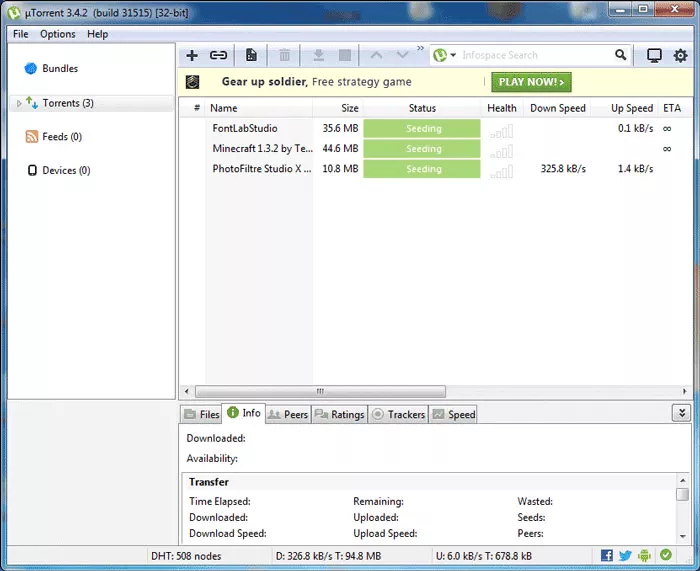The height and width of the screenshot is (571, 700).
Task: Sort by the Health column header
Action: coord(502,108)
